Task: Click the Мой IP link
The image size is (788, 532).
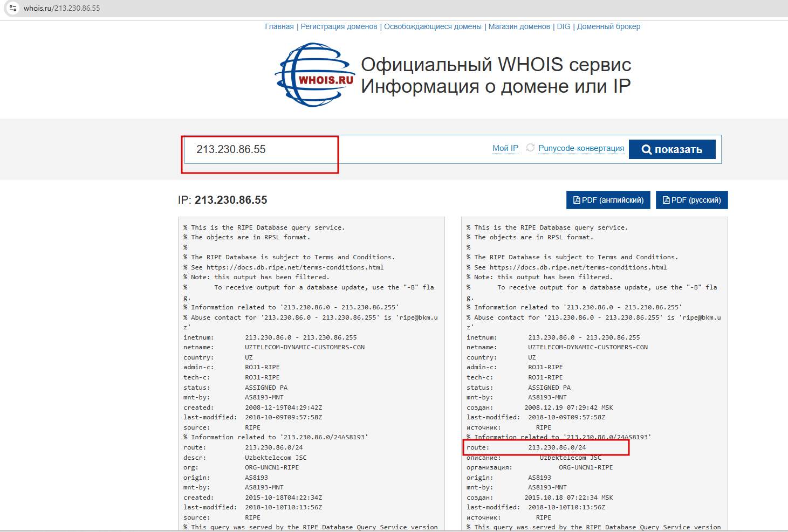Action: [x=505, y=148]
